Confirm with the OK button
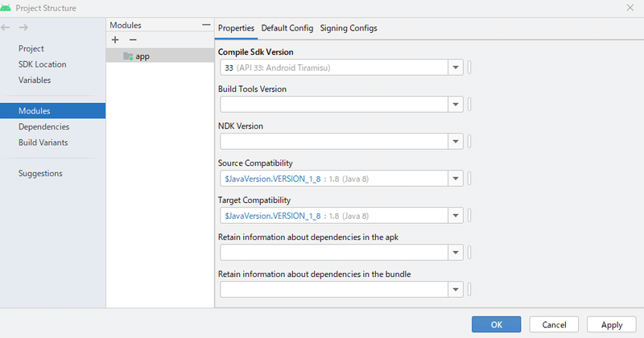 496,324
